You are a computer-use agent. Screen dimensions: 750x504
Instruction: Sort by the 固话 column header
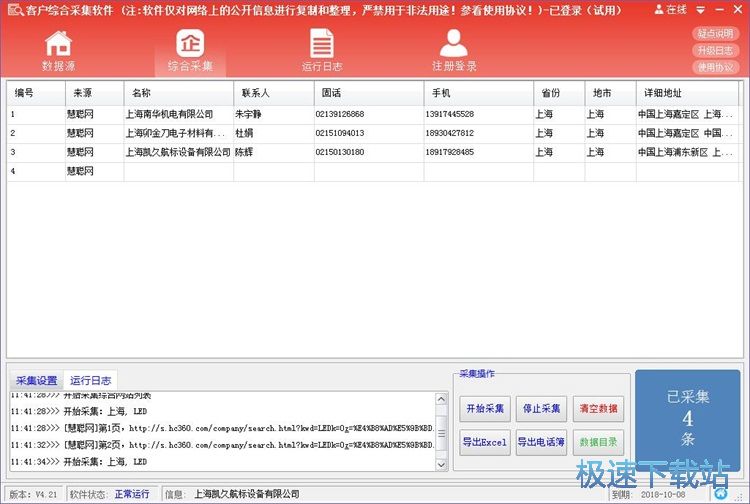pyautogui.click(x=369, y=93)
